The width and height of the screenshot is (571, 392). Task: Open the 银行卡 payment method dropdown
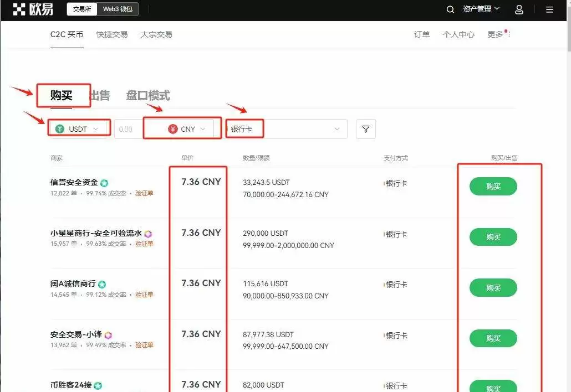pos(286,129)
